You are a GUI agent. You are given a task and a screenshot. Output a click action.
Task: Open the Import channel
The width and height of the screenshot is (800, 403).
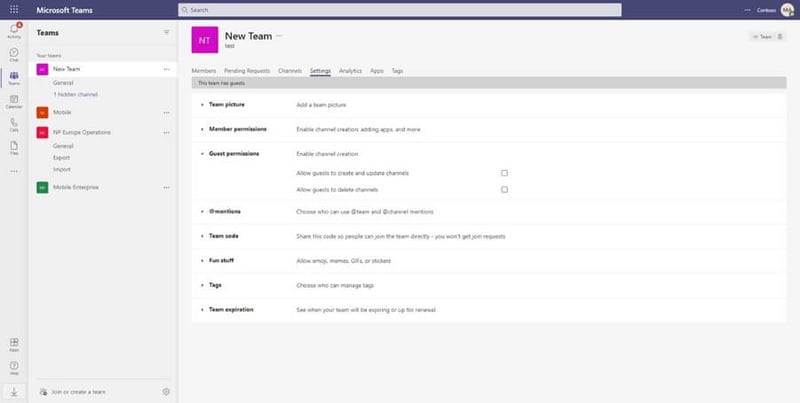click(x=62, y=169)
